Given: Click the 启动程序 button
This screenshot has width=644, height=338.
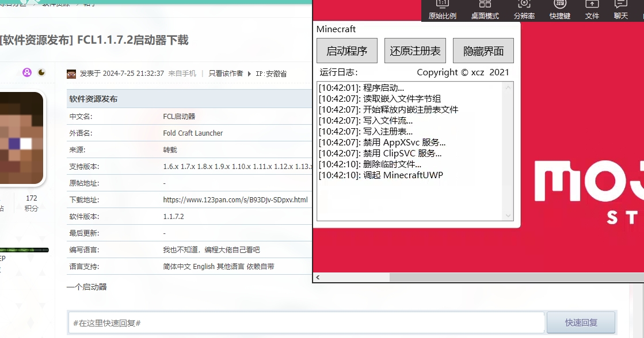Looking at the screenshot, I should pyautogui.click(x=347, y=51).
